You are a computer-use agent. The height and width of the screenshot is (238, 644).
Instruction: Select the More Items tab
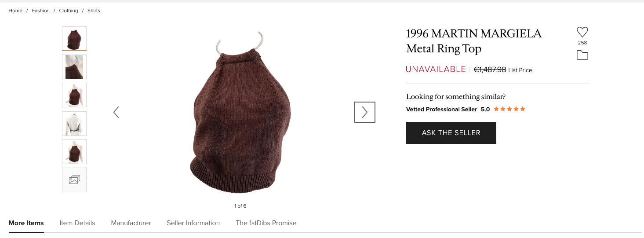[x=26, y=223]
